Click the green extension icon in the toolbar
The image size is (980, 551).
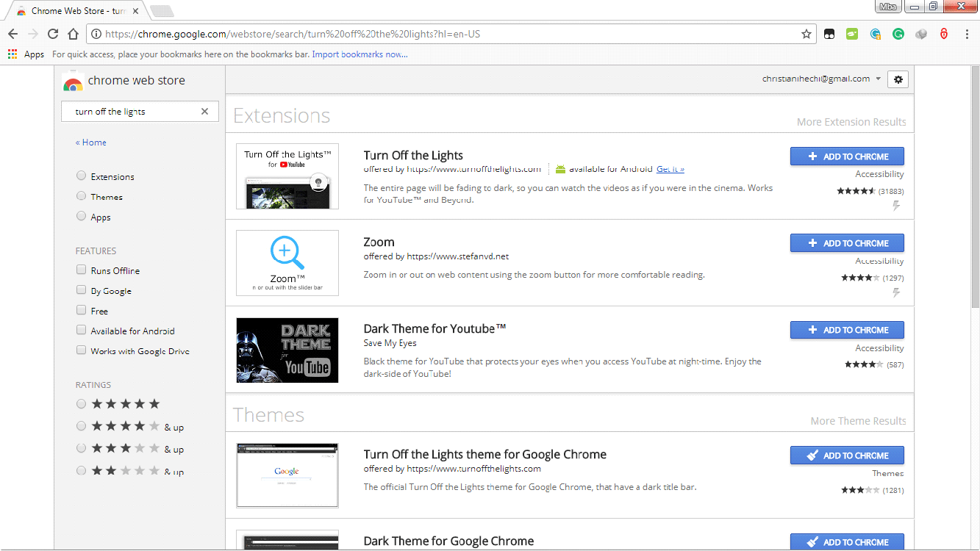point(852,34)
